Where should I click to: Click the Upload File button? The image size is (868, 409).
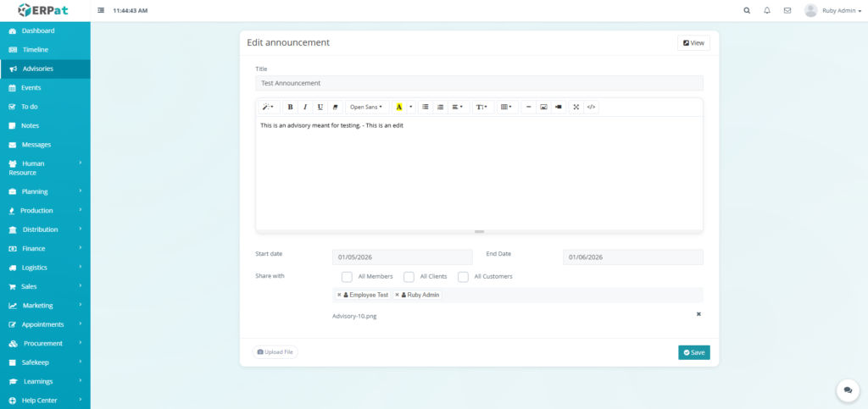tap(275, 352)
